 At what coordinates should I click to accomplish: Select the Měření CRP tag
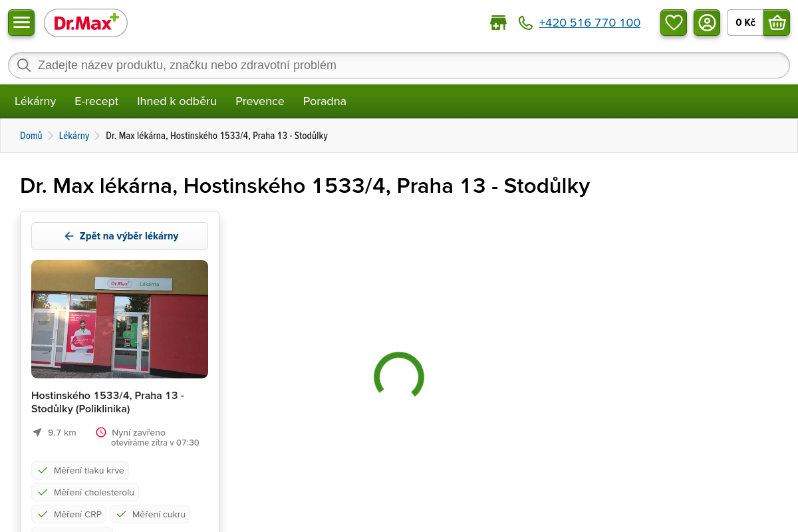69,514
